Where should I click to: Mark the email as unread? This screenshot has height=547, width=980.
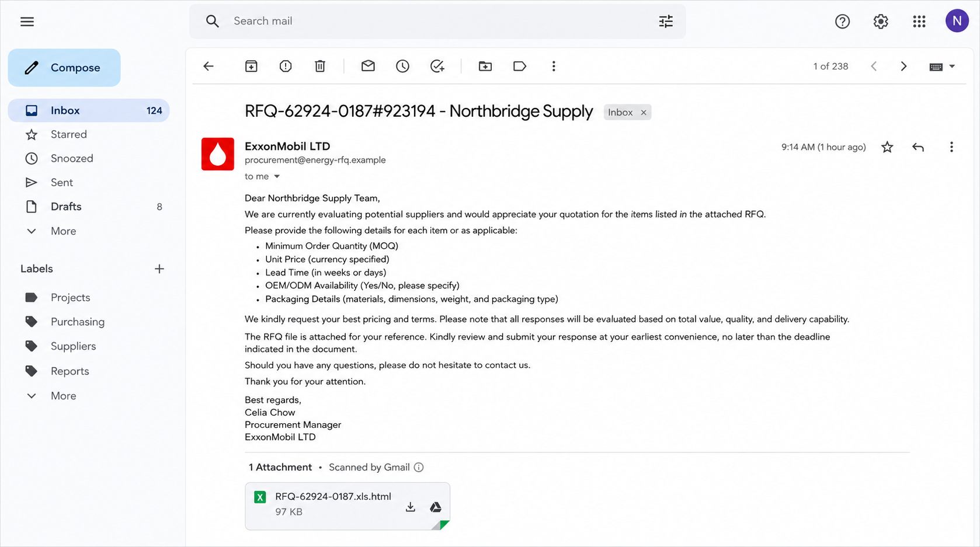(368, 66)
